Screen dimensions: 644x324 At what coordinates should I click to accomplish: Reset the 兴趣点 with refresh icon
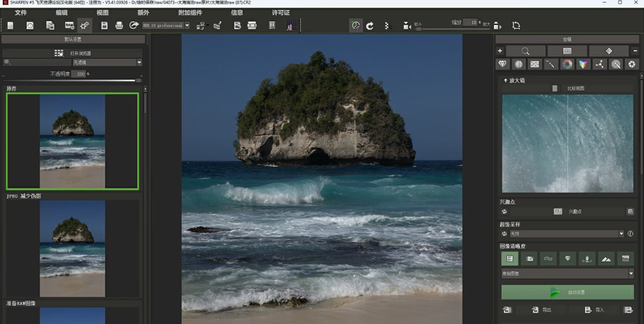(504, 212)
